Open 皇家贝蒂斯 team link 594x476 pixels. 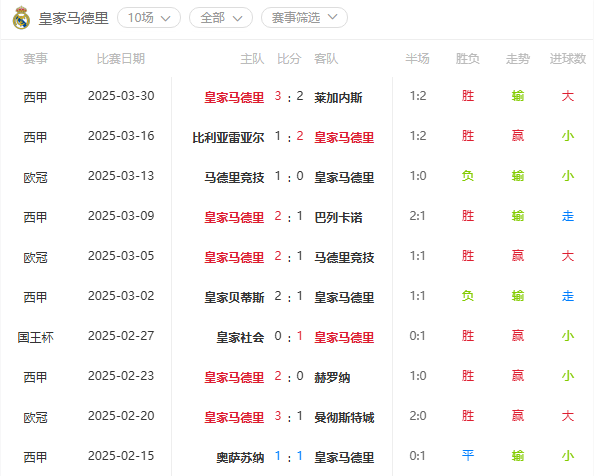click(234, 297)
